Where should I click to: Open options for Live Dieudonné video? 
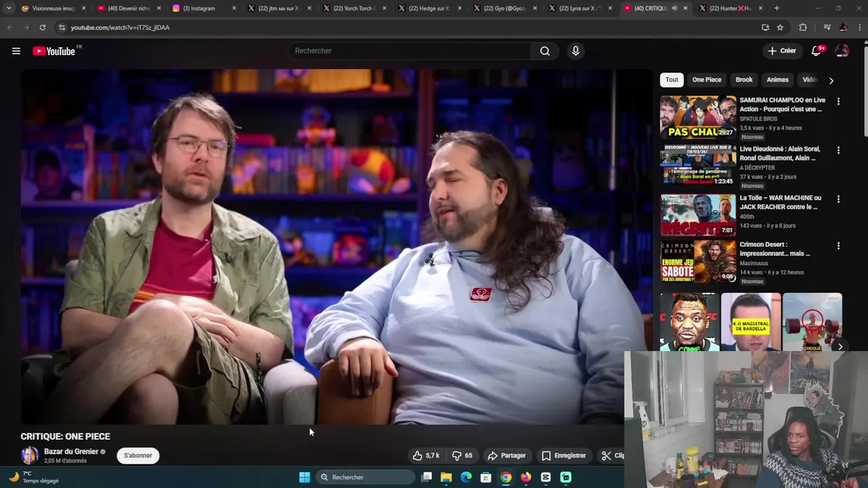pyautogui.click(x=838, y=150)
